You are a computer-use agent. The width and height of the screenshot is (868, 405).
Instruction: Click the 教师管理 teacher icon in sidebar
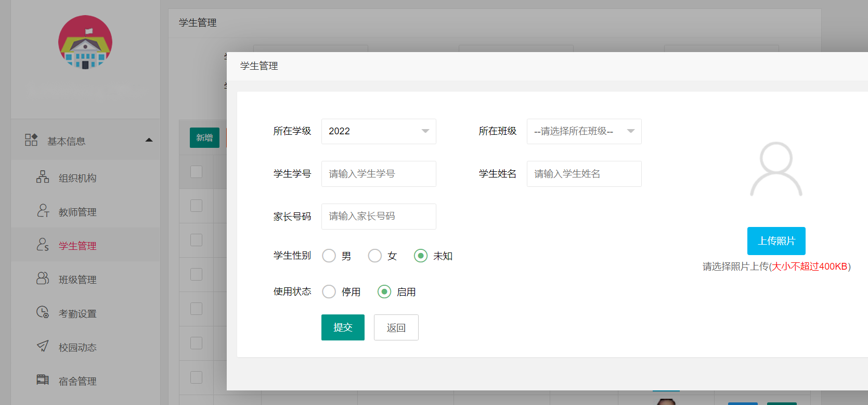pos(43,211)
